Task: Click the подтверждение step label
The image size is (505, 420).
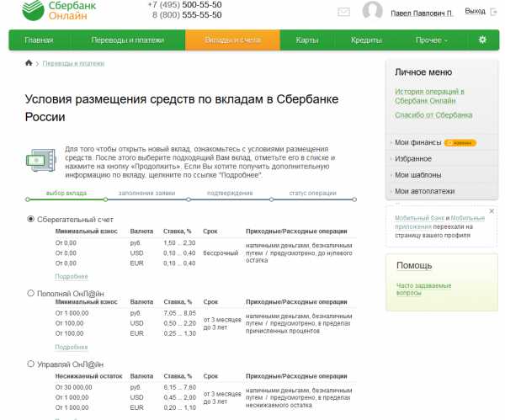Action: point(230,193)
